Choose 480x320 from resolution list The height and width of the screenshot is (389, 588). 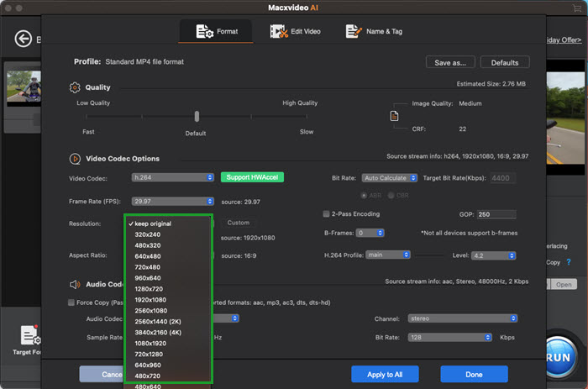coord(168,245)
